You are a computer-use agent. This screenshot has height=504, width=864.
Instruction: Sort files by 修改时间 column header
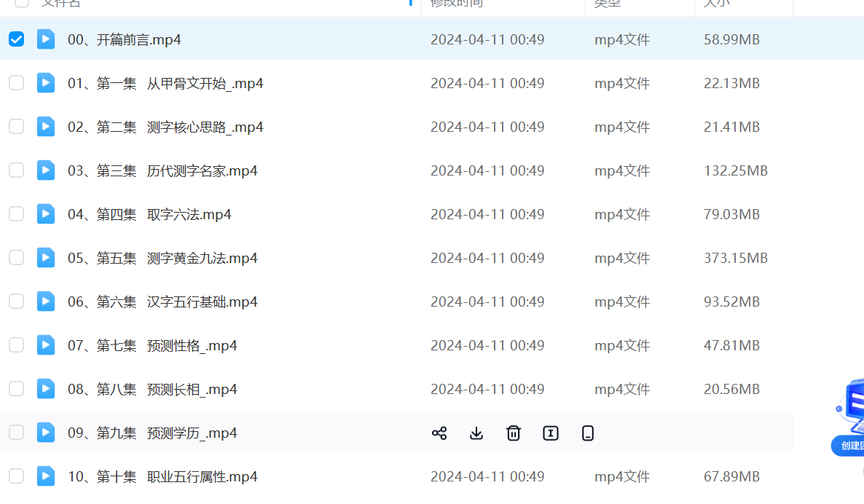[457, 4]
